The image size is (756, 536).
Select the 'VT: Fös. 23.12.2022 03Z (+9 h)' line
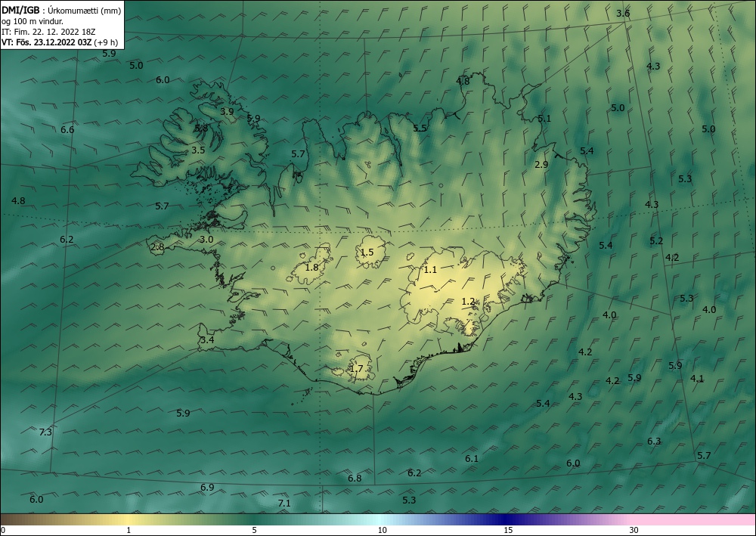point(60,42)
